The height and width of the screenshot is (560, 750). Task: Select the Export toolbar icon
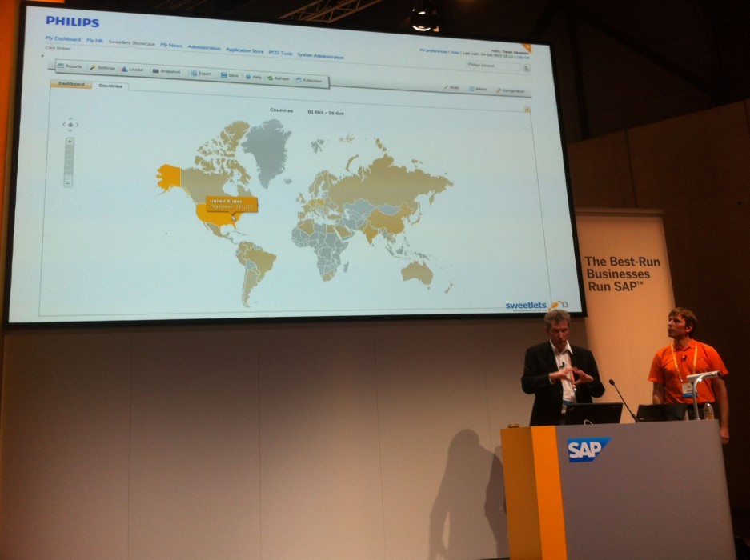(201, 73)
